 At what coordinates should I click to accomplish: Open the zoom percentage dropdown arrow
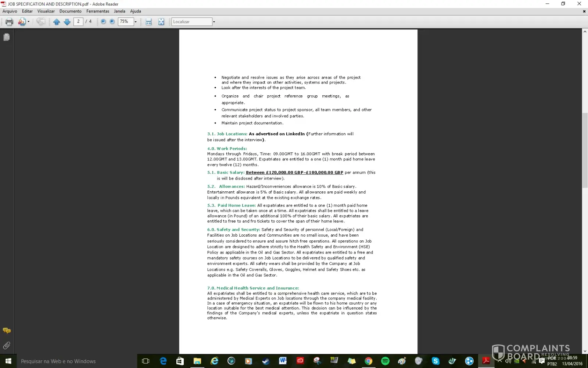136,22
